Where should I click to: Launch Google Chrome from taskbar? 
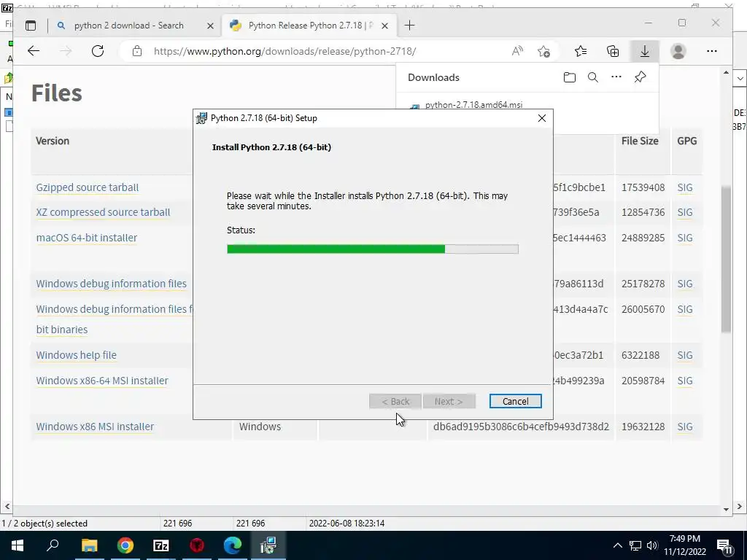[125, 545]
